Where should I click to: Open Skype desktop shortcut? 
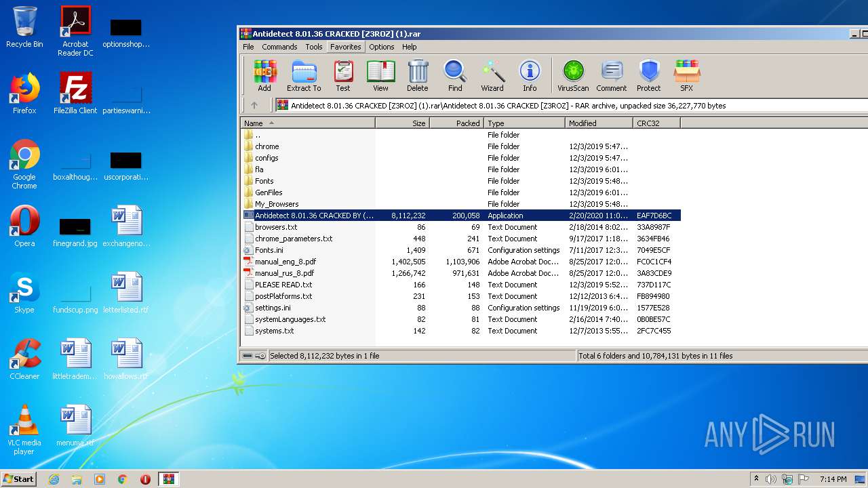pos(24,293)
